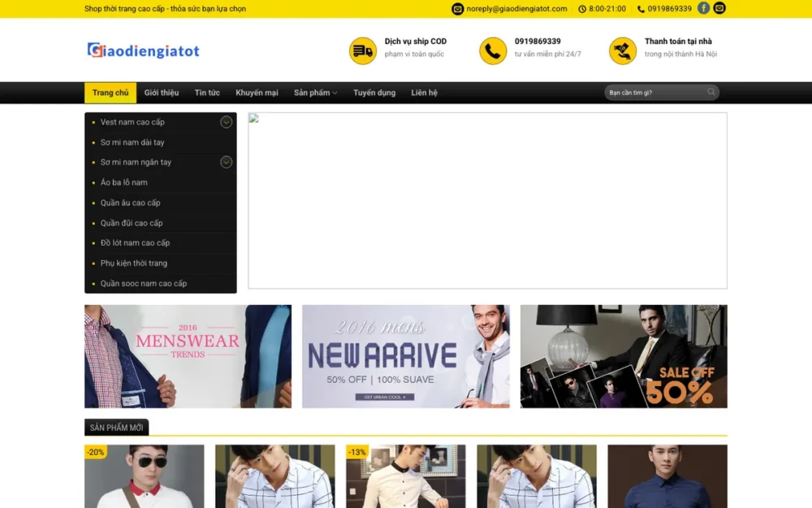Open Sale Off 50% banner

point(624,356)
